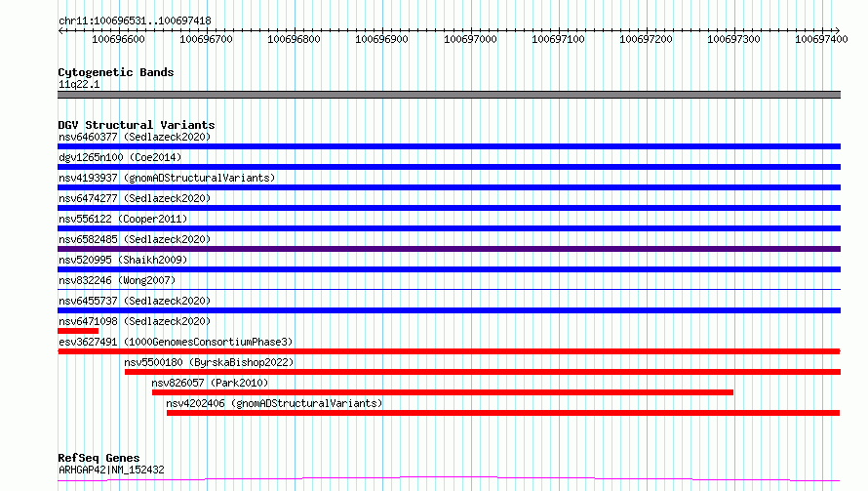The height and width of the screenshot is (491, 868).
Task: Click ruler position 100697100
Action: click(x=558, y=39)
